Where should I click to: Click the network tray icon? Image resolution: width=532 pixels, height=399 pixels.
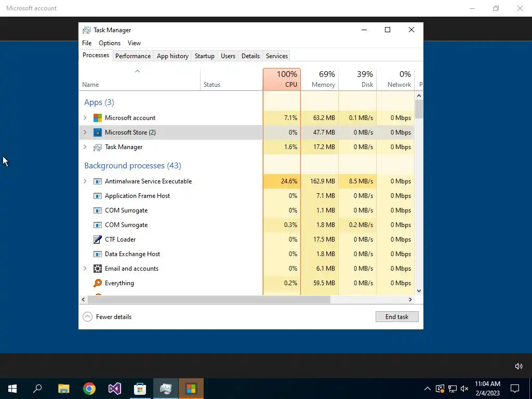(453, 389)
